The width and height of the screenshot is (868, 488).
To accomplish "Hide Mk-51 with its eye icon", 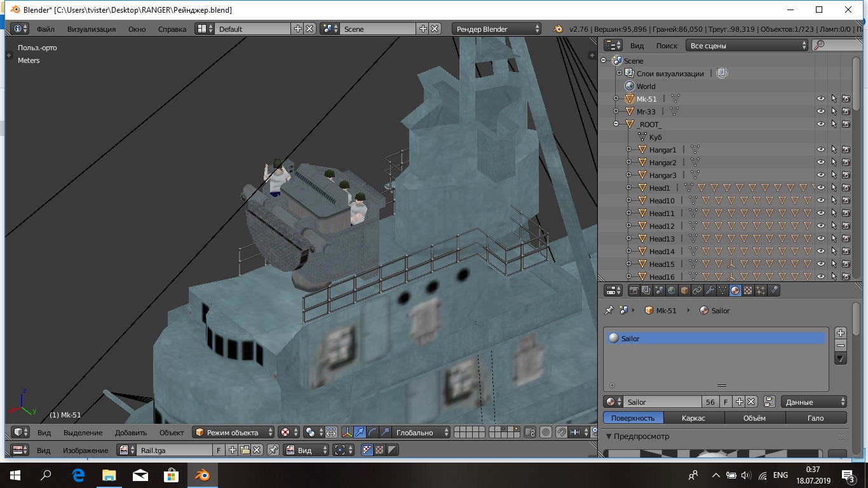I will pos(820,99).
